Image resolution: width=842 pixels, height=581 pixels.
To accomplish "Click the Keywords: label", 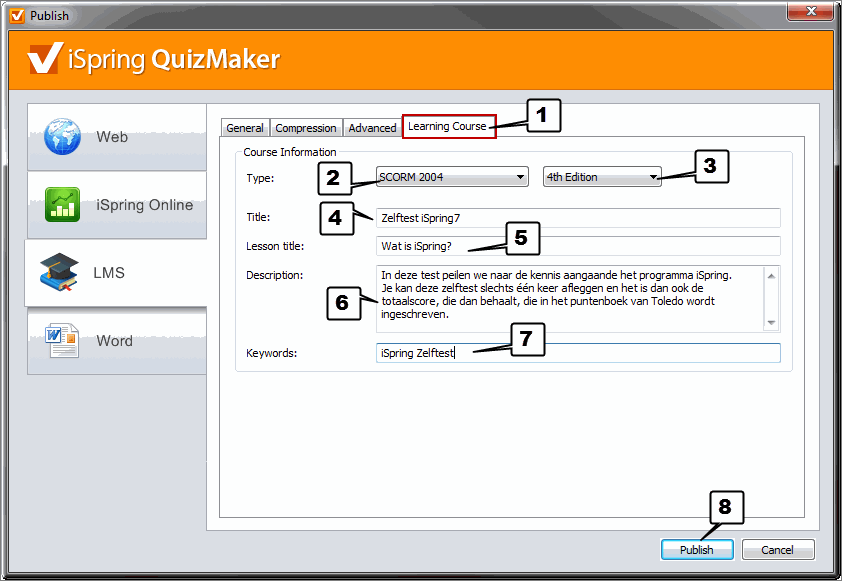I will click(x=272, y=353).
